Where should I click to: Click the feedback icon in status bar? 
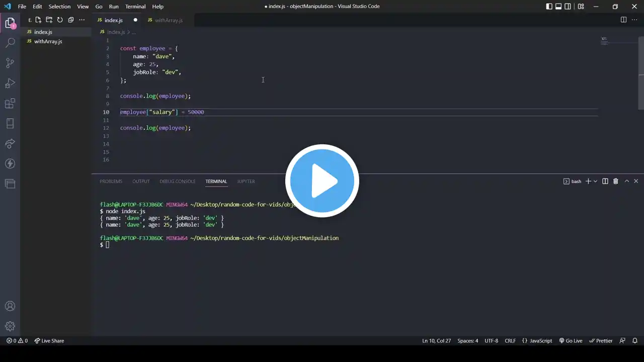point(623,341)
